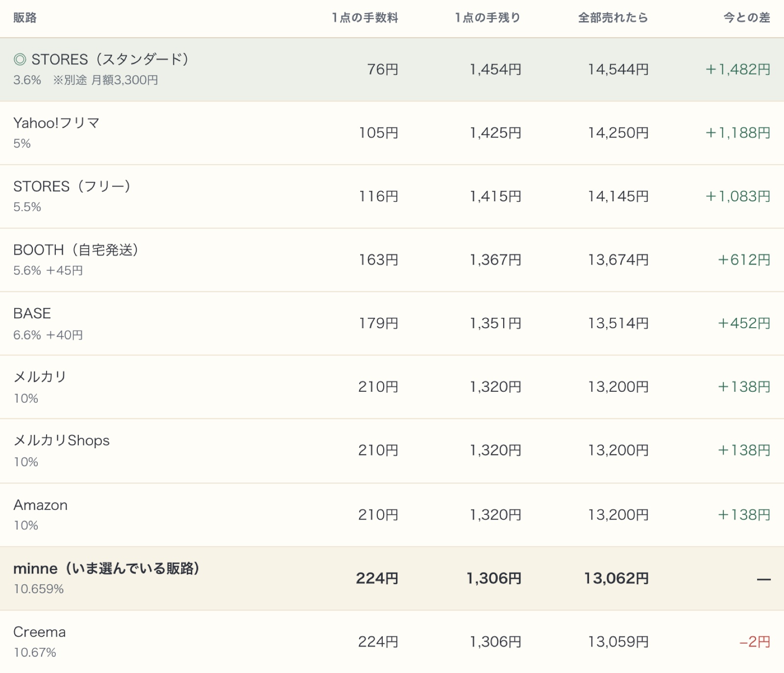Viewport: 784px width, 673px height.
Task: Select the BASE row name
Action: [x=32, y=313]
